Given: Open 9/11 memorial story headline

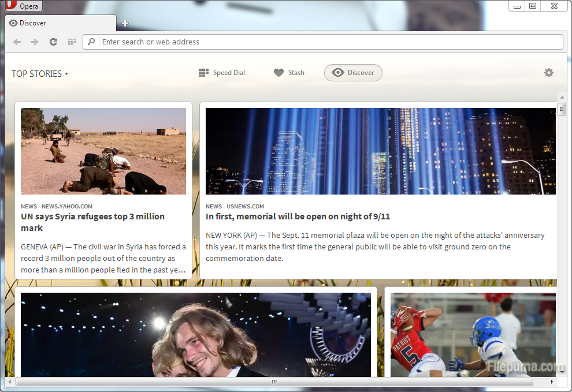Looking at the screenshot, I should tap(298, 216).
